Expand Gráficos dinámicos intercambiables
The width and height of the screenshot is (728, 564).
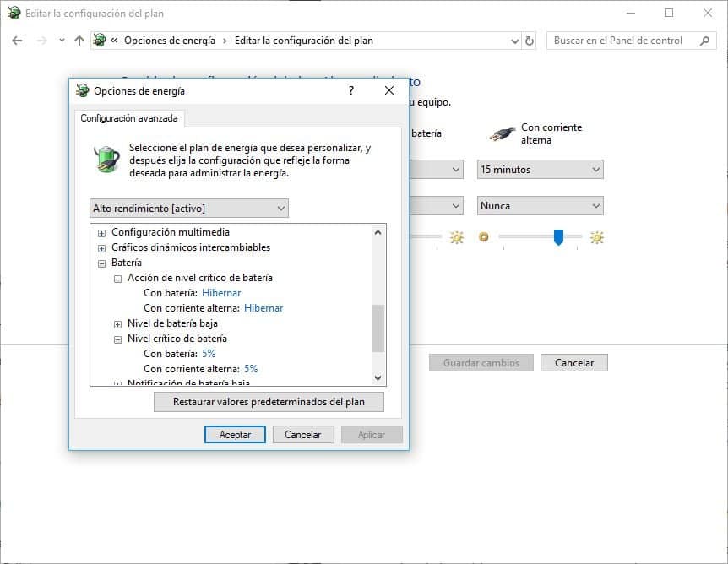coord(101,247)
